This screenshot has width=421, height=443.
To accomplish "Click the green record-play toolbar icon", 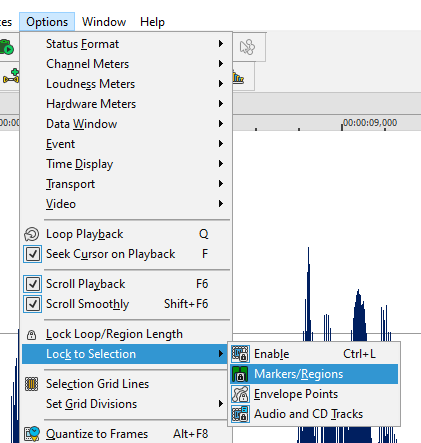I will tap(7, 47).
